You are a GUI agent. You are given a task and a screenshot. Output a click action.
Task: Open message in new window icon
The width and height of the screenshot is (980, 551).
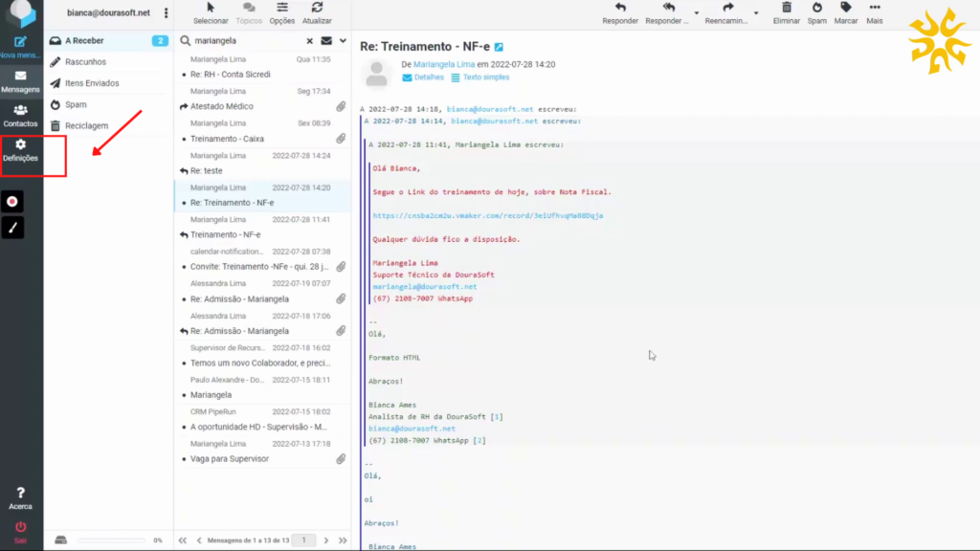[x=499, y=47]
